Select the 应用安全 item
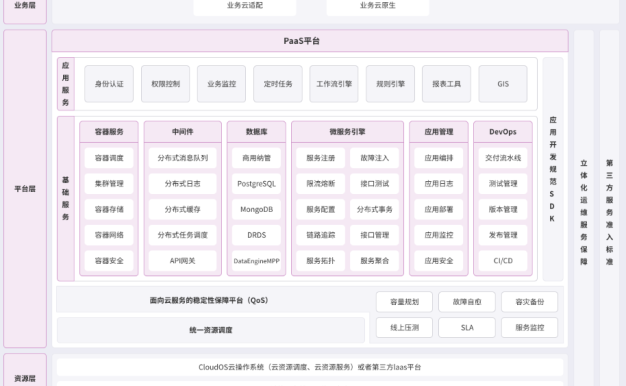This screenshot has width=626, height=386. coord(439,261)
